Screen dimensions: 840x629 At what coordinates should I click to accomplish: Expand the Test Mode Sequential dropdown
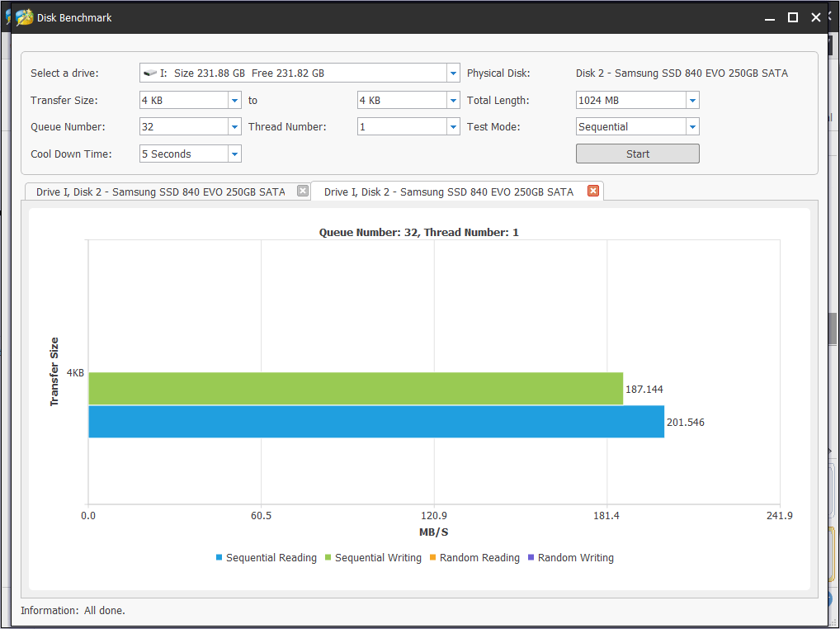pos(692,127)
